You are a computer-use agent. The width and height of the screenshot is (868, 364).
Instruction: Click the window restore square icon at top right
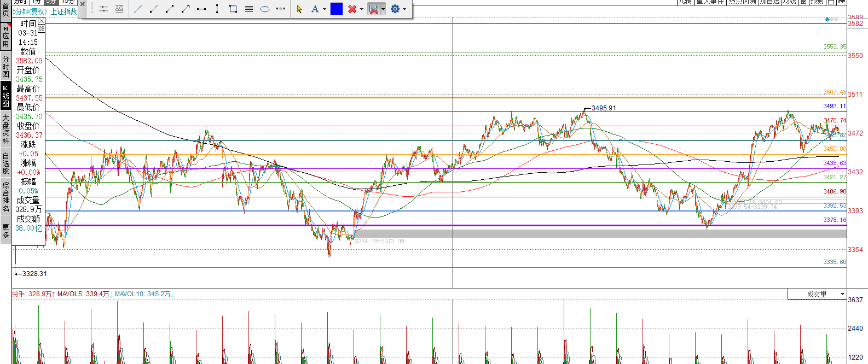click(831, 2)
